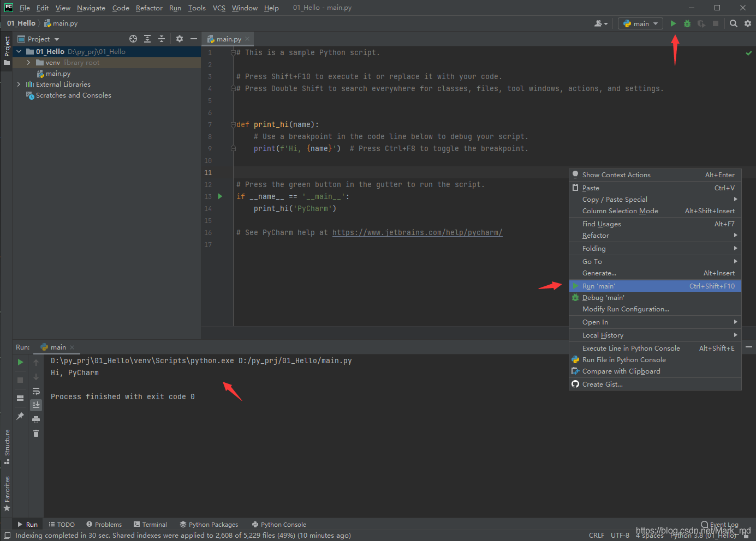Open the Python Console tool window
The height and width of the screenshot is (541, 756).
(x=279, y=525)
